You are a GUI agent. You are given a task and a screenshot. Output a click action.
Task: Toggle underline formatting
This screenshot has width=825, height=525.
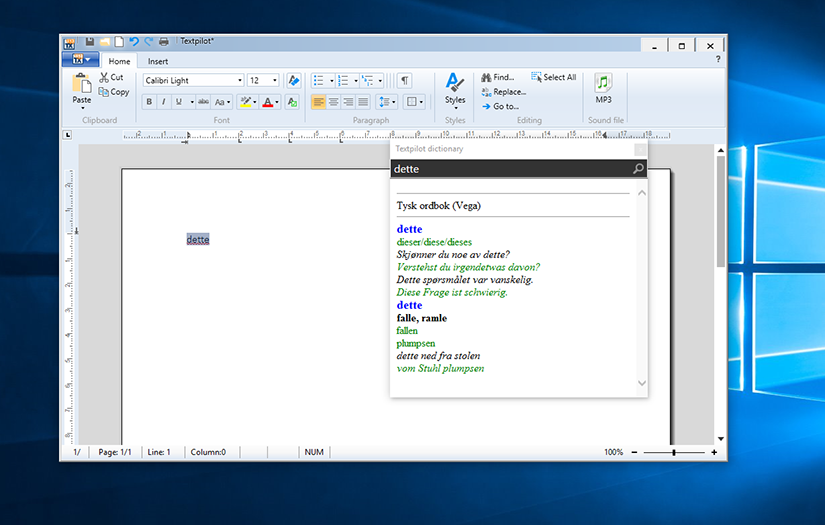coord(179,102)
